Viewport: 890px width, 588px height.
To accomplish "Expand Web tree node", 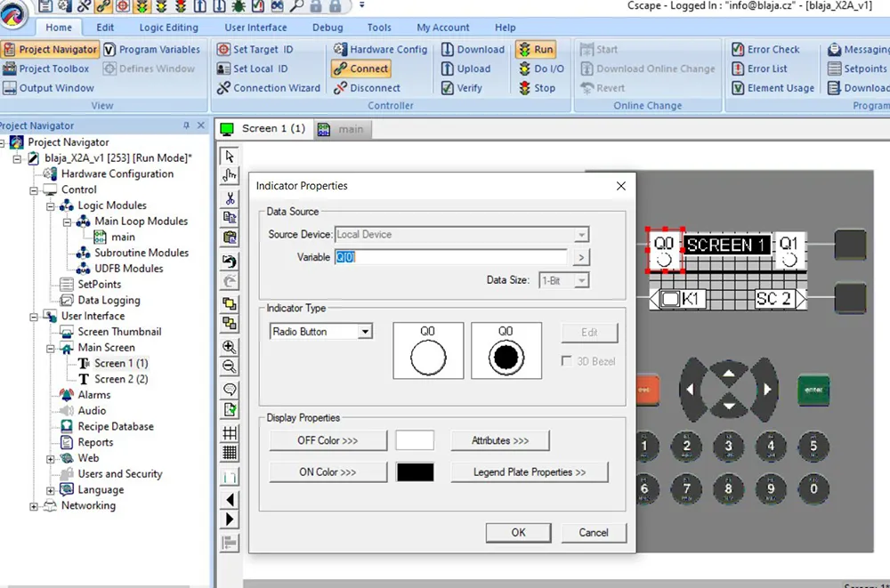I will tap(51, 459).
